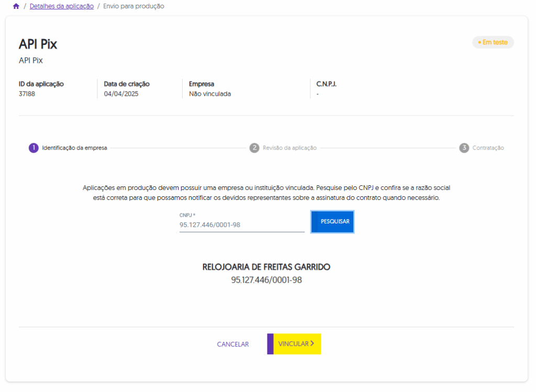The image size is (536, 392).
Task: Focus the CNPJ input field
Action: pos(241,225)
